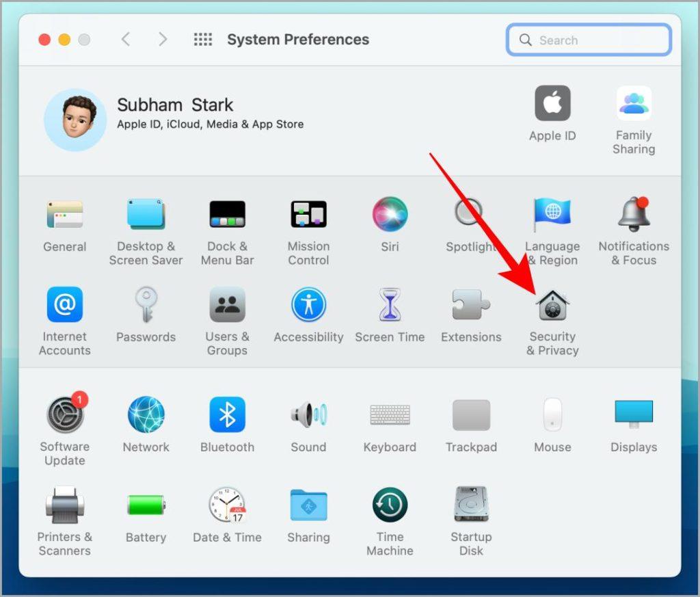Open Keyboard preferences
The image size is (700, 597).
click(390, 414)
